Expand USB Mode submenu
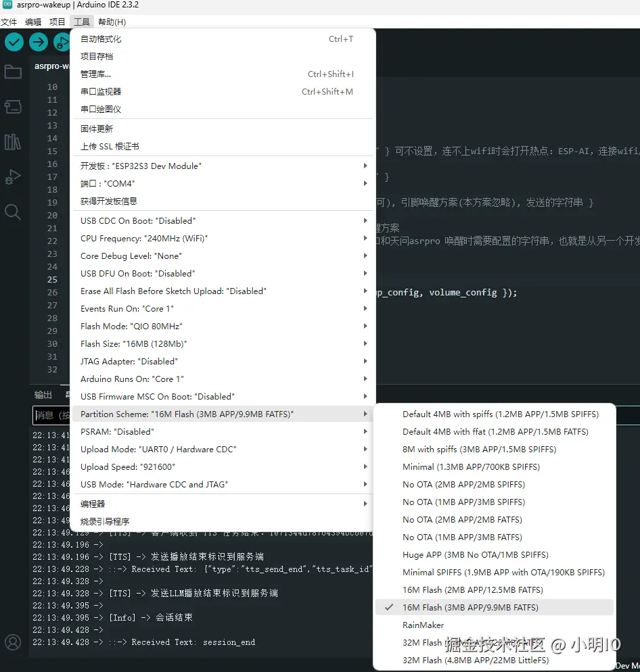 tap(223, 484)
